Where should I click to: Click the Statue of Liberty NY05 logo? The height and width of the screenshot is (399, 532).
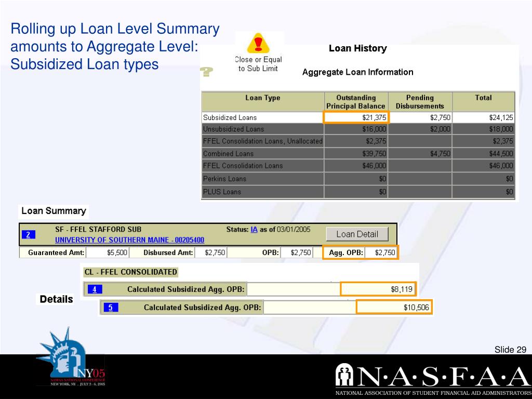click(x=71, y=357)
